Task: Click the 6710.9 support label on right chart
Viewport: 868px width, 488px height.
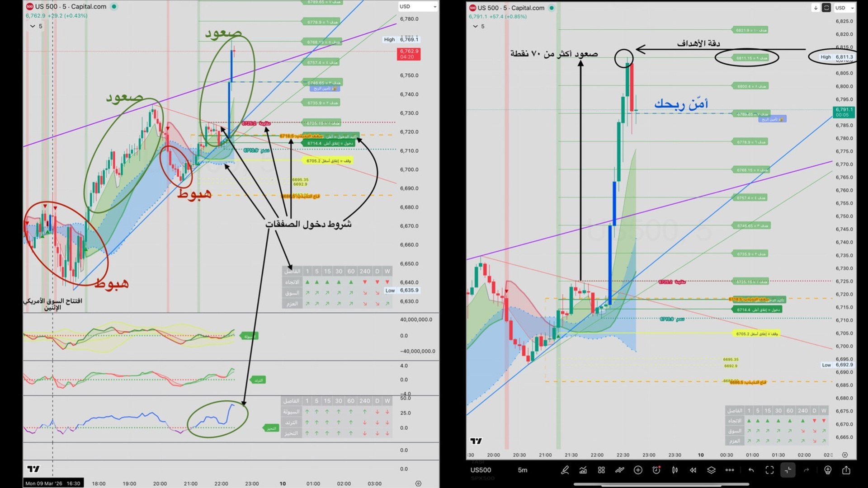Action: 672,319
